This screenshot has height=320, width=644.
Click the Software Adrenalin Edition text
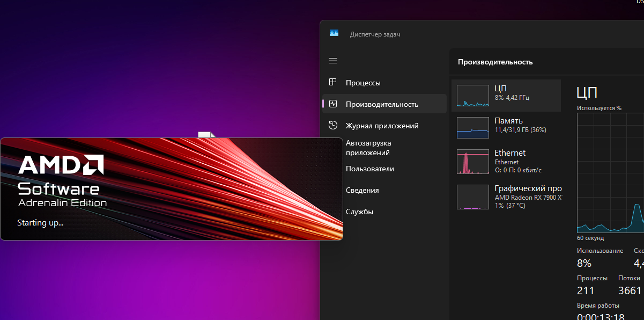61,195
